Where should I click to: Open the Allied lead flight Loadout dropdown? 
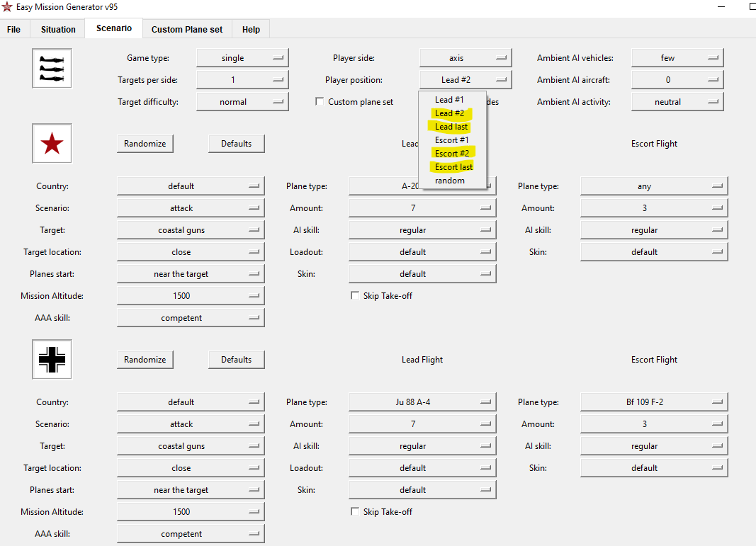coord(422,252)
